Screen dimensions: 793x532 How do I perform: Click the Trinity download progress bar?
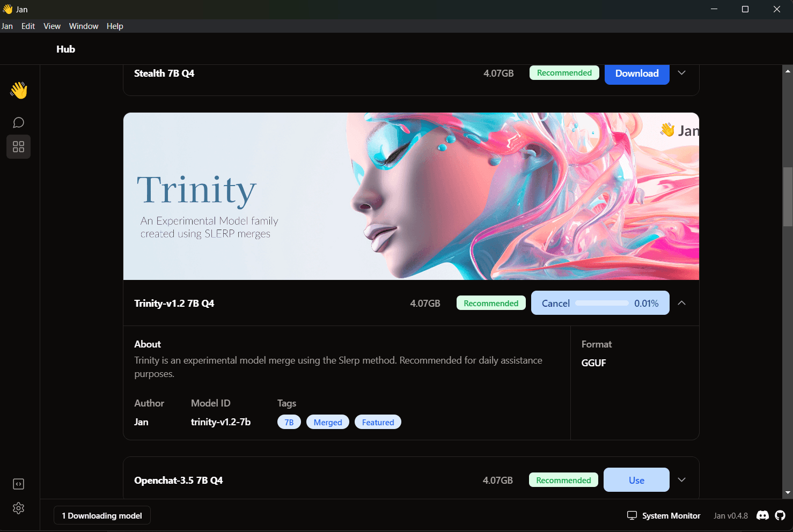pyautogui.click(x=601, y=303)
